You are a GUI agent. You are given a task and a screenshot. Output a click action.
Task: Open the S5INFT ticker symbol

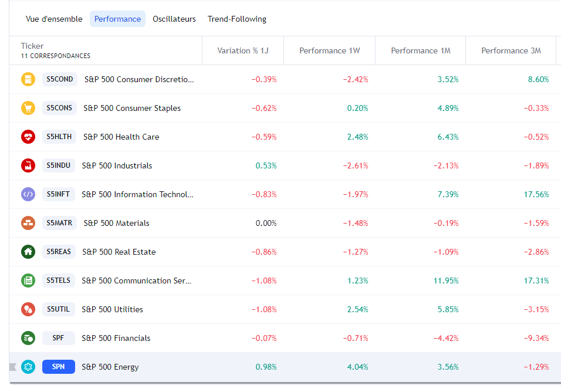[x=59, y=194]
